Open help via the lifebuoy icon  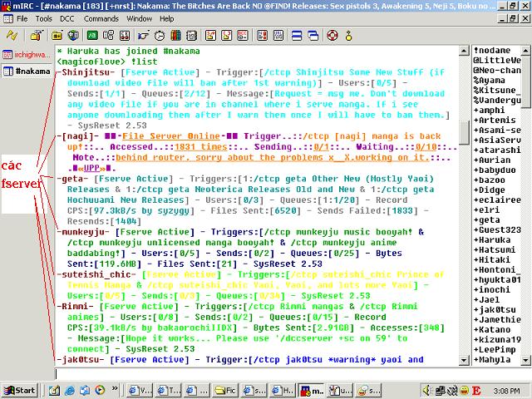click(x=332, y=35)
